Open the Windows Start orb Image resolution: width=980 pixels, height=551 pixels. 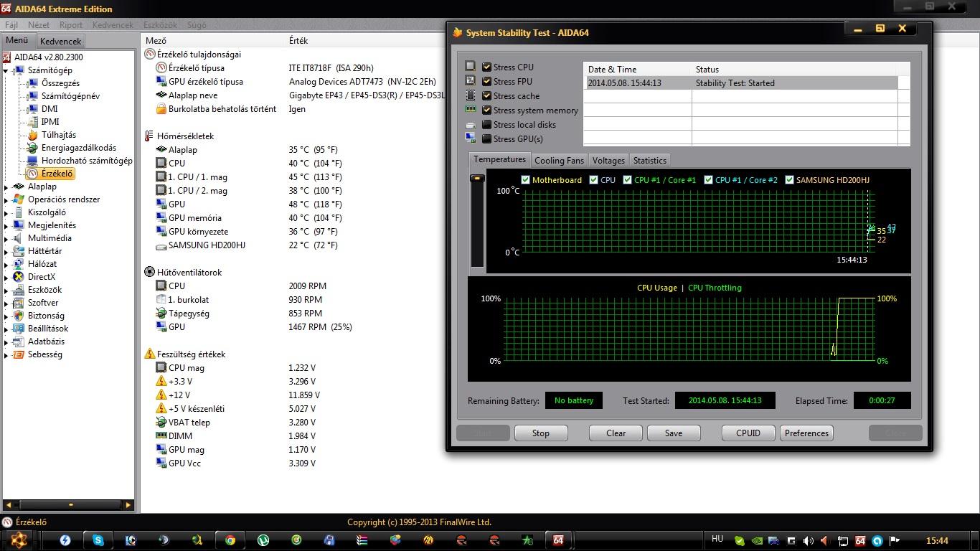point(19,540)
